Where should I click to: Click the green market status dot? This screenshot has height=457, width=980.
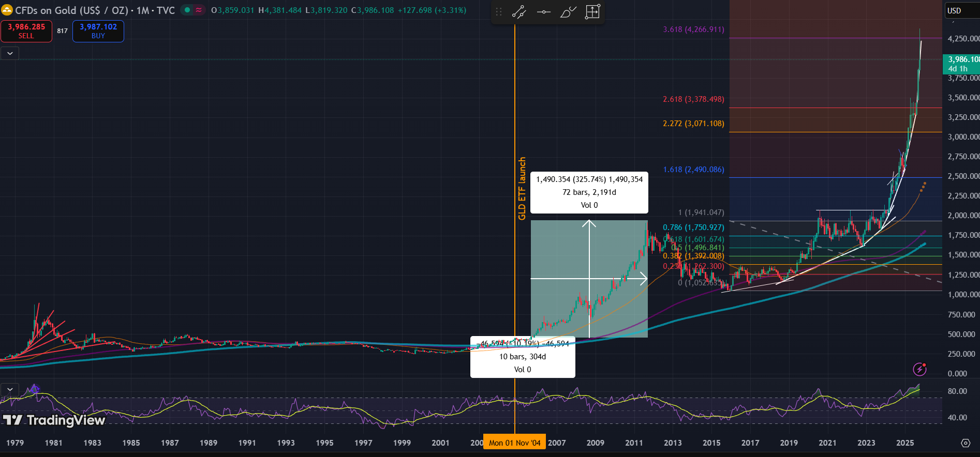(x=187, y=10)
